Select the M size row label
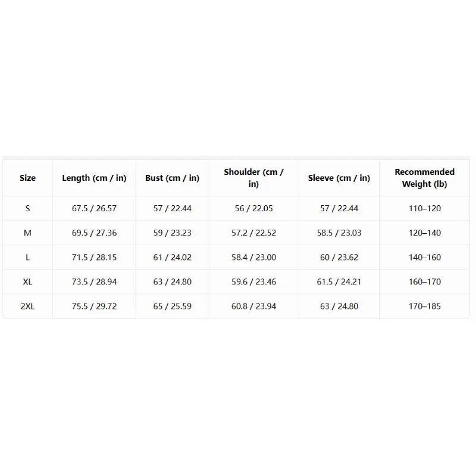 tap(27, 233)
